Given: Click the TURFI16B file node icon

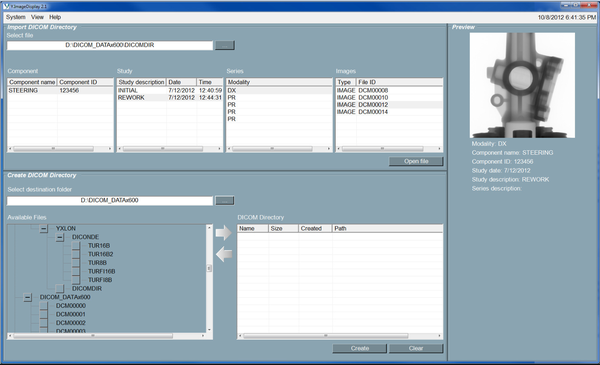Looking at the screenshot, I should pyautogui.click(x=76, y=271).
